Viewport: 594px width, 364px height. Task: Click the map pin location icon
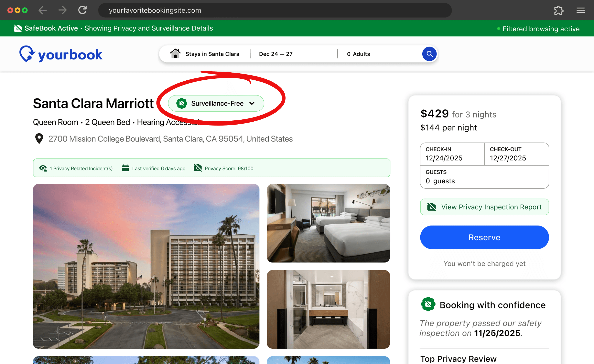coord(39,139)
